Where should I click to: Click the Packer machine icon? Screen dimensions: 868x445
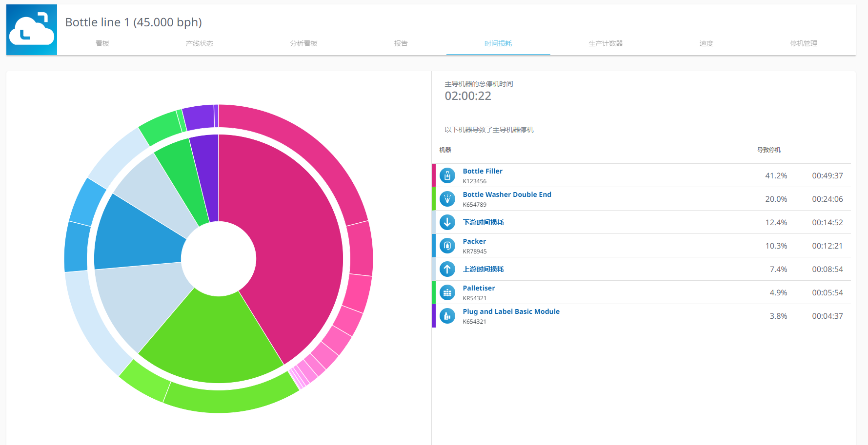tap(447, 246)
